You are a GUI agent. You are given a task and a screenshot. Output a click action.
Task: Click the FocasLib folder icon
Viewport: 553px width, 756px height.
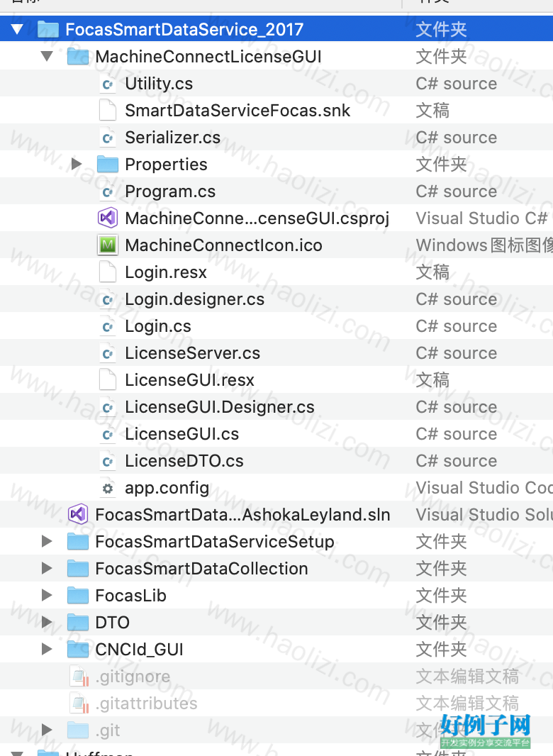77,596
